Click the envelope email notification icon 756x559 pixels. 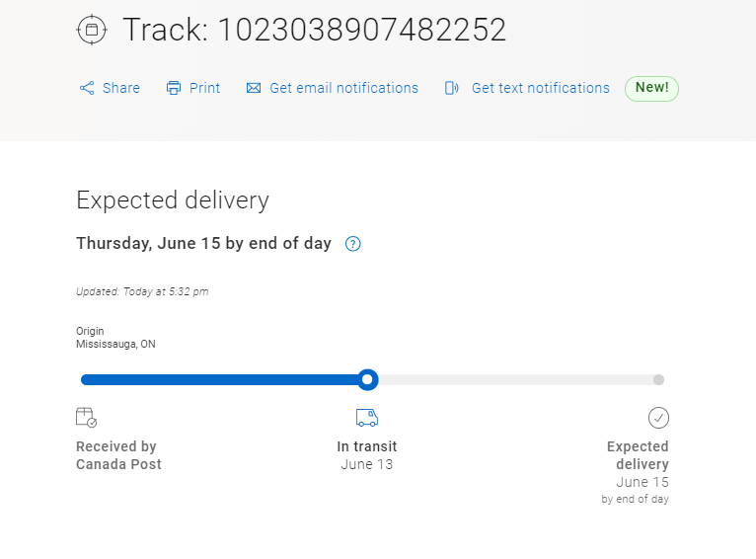coord(254,88)
